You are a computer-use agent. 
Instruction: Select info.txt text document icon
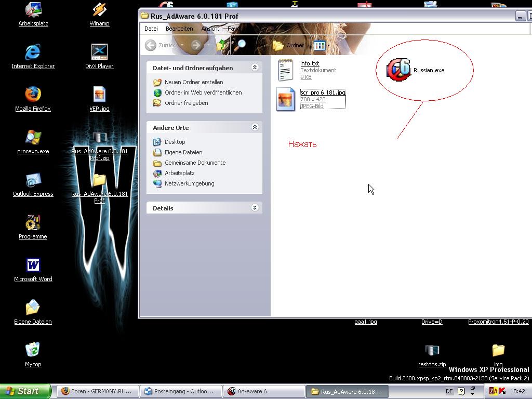tap(285, 70)
